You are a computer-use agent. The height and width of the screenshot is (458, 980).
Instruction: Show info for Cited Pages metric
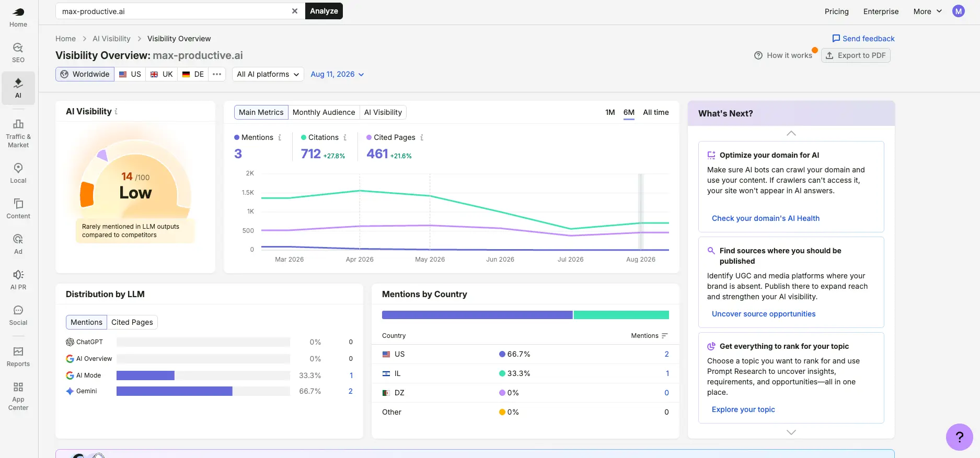(422, 137)
